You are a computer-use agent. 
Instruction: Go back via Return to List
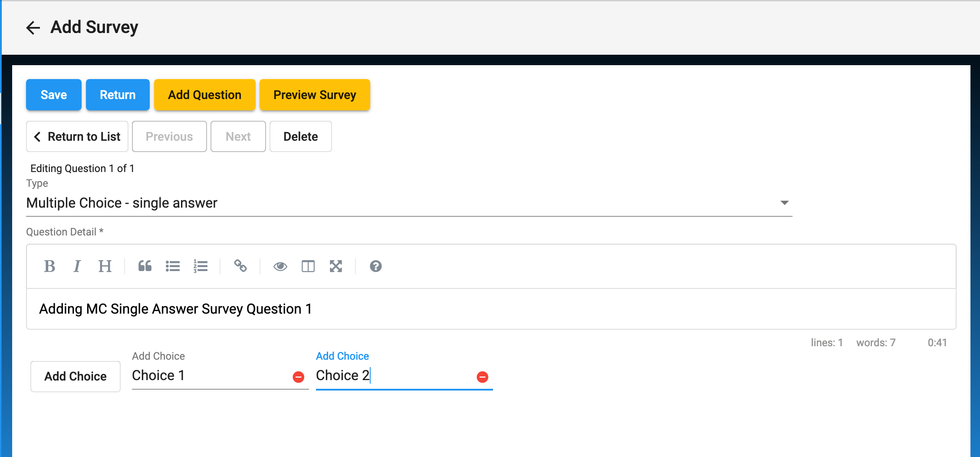click(77, 136)
